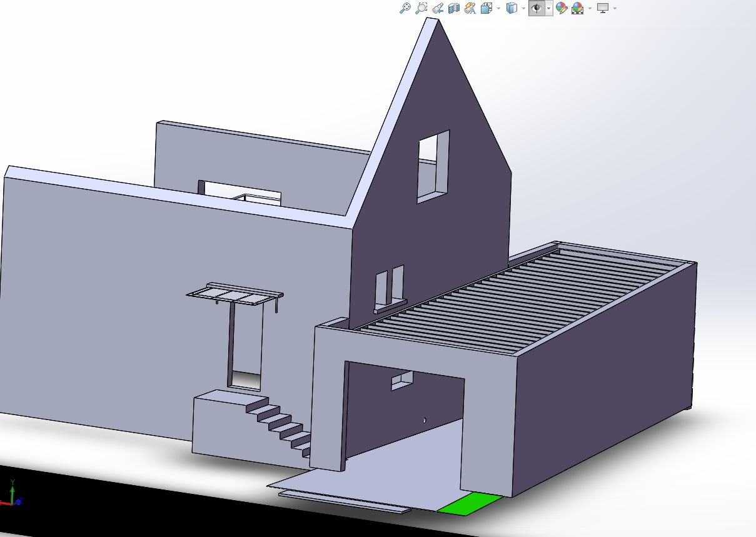The width and height of the screenshot is (756, 537).
Task: Expand the View Orientation dropdown arrow
Action: coord(498,8)
